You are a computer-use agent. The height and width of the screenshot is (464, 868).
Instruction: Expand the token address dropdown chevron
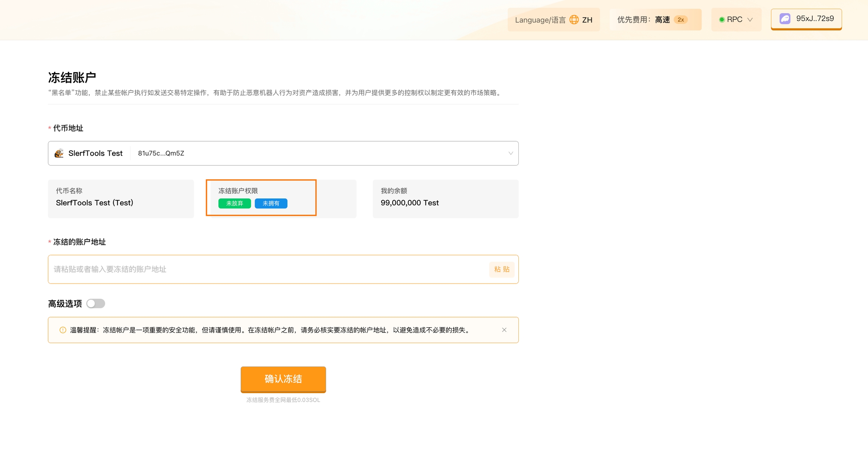point(510,153)
